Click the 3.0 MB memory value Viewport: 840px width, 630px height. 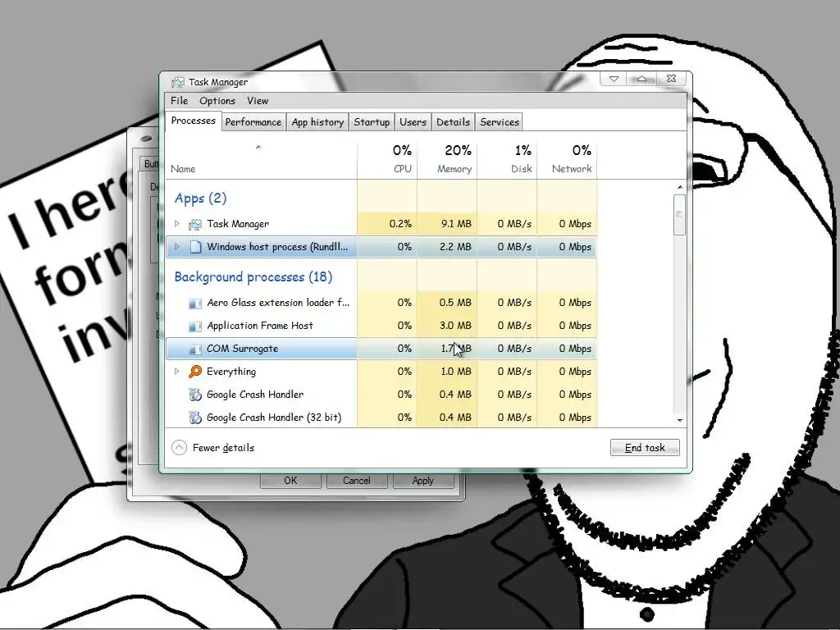click(x=455, y=326)
